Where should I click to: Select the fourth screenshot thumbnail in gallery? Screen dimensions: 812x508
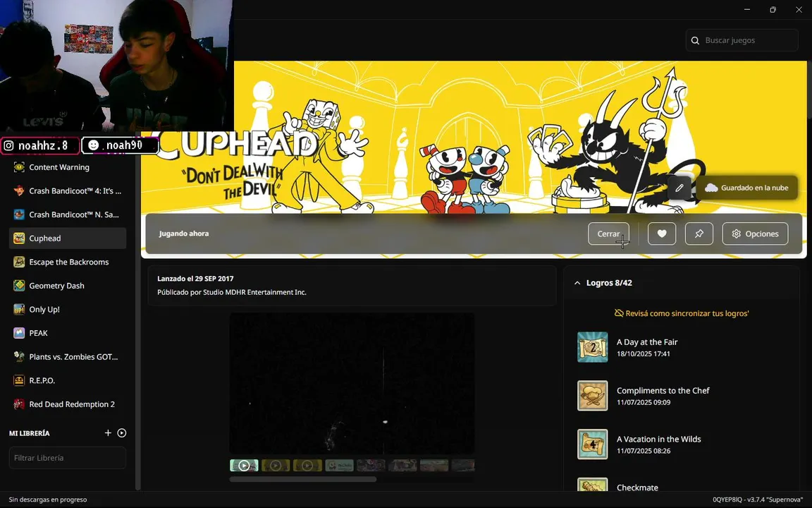pos(339,466)
